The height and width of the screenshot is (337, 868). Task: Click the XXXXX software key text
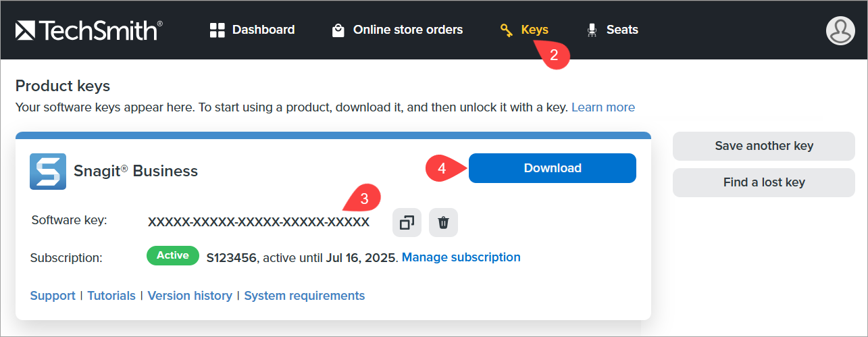(259, 222)
